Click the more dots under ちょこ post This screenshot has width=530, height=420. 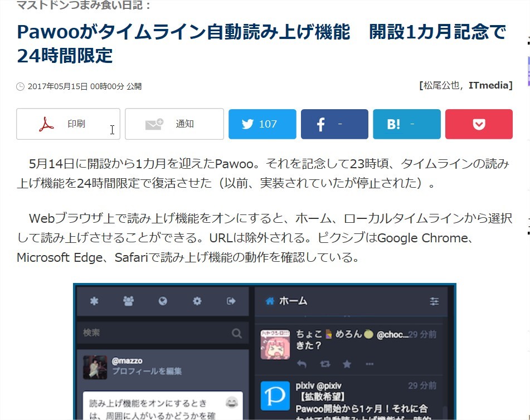pos(369,364)
